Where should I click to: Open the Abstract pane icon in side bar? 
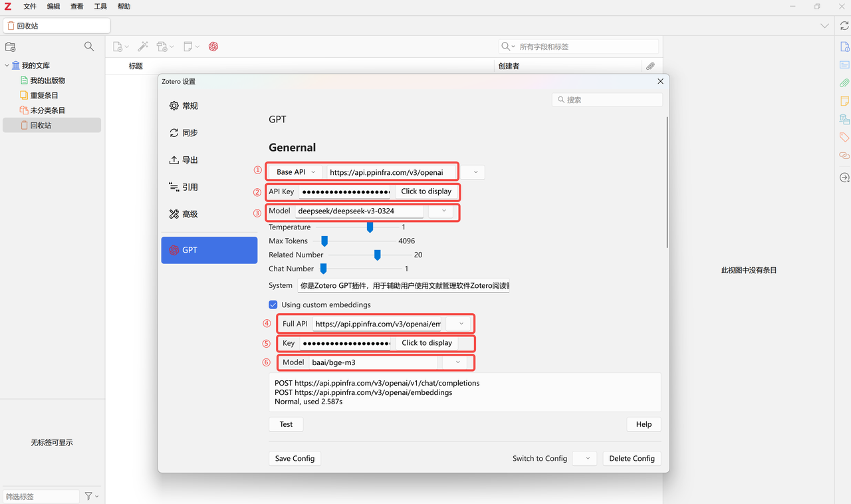(x=844, y=64)
